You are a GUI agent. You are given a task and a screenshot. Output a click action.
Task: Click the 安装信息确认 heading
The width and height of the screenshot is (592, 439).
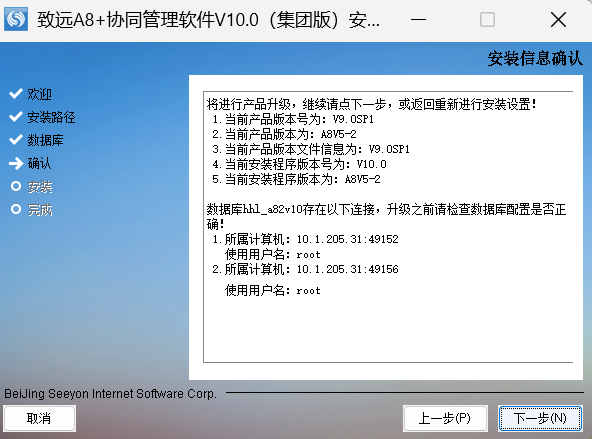(x=535, y=59)
